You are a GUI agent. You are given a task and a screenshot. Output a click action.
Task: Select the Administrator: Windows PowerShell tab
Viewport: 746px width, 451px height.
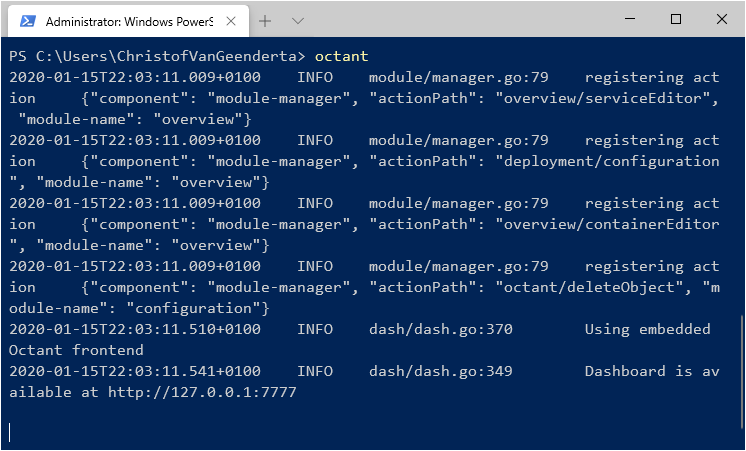pos(128,21)
